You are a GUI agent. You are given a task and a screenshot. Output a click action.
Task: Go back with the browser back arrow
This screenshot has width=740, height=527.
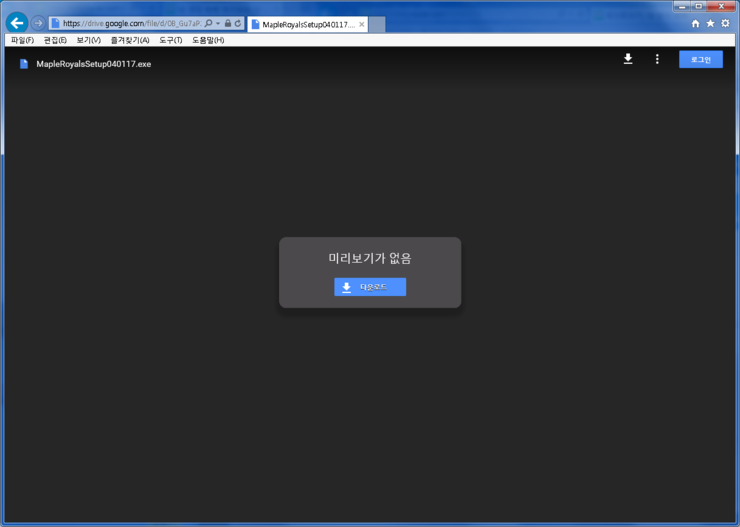click(17, 23)
